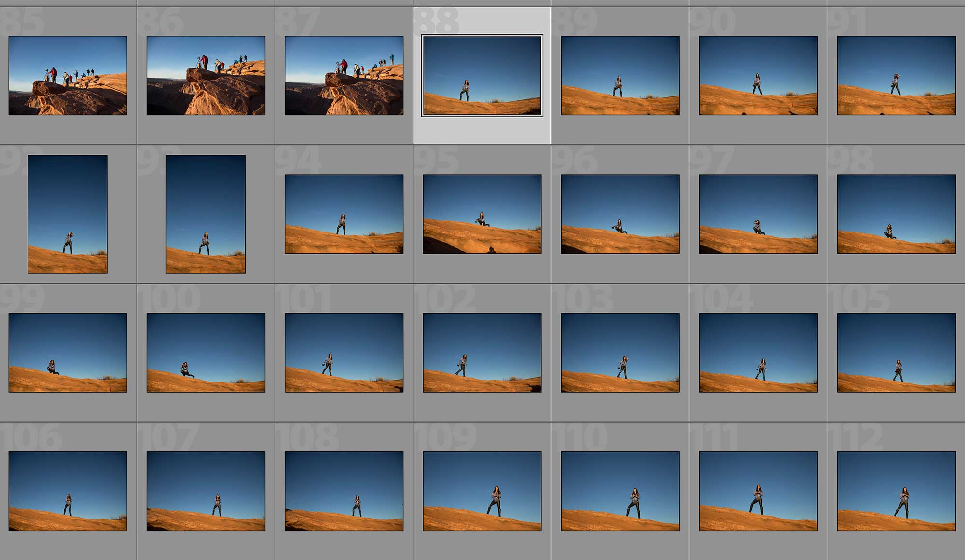Select photo 99 with lunging pose
Screen dimensions: 965x560
tap(68, 353)
